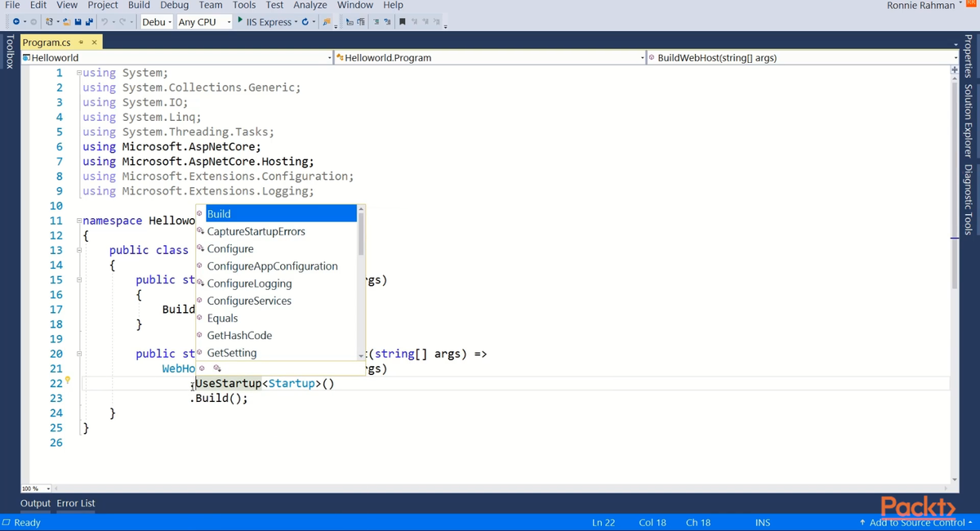Start debugging with the green play icon
Screen dimensions: 980x531
pos(240,20)
